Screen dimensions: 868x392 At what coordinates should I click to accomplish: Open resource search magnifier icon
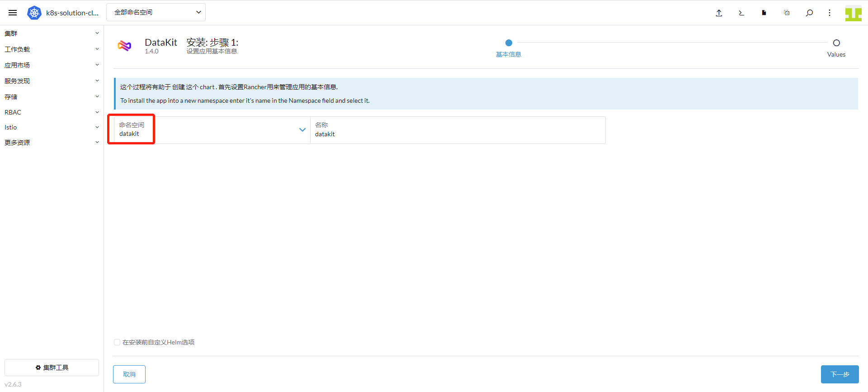tap(809, 13)
